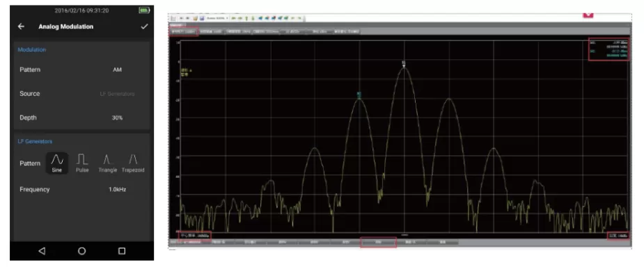Tap the back arrow beside Analog Modulation
The image size is (644, 269).
click(22, 26)
